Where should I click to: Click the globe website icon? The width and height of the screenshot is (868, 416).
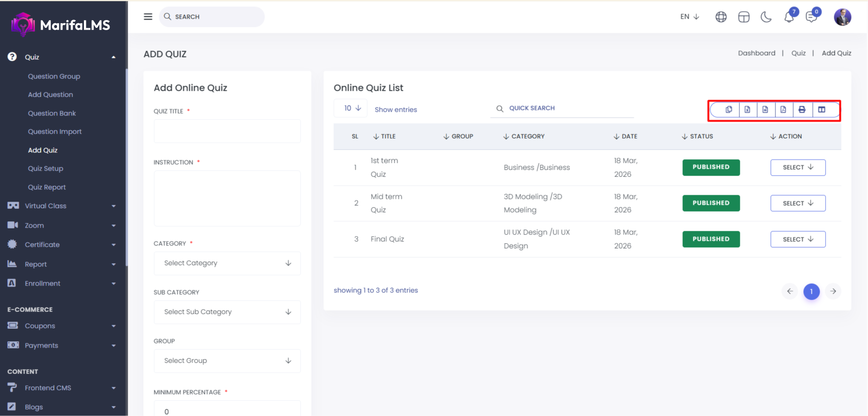click(721, 17)
